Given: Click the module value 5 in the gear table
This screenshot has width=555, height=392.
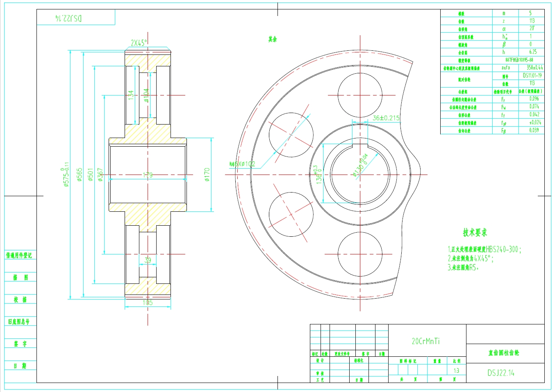Looking at the screenshot, I should tap(530, 13).
